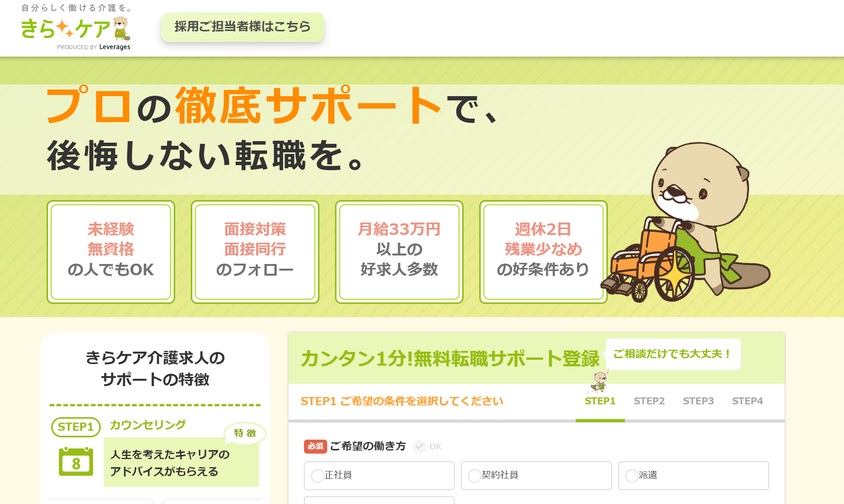The height and width of the screenshot is (504, 844).
Task: Click the 未経験 無資格 feature card
Action: 111,252
